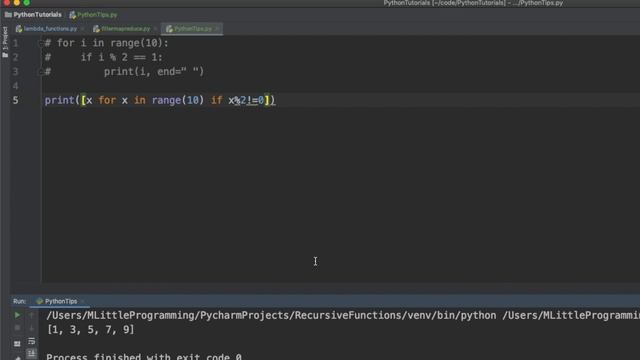Click the commented 'if i % 2 == 1:' line

(x=104, y=58)
